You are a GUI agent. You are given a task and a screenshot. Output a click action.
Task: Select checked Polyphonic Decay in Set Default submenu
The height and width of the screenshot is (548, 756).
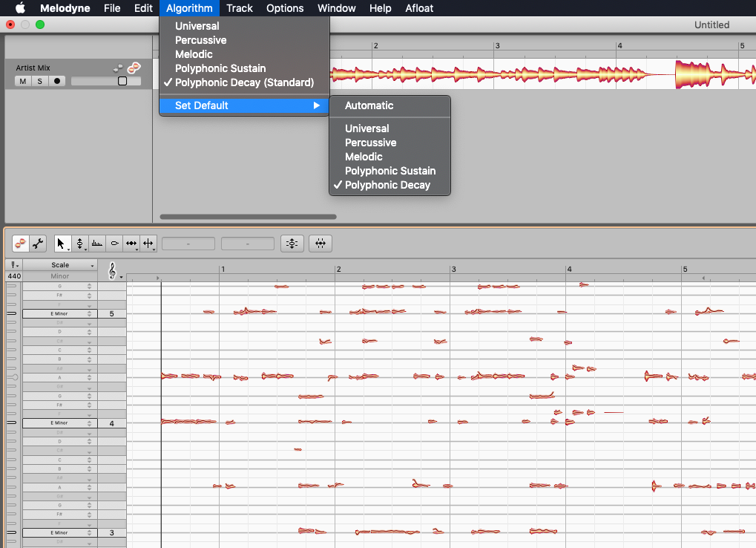[389, 185]
